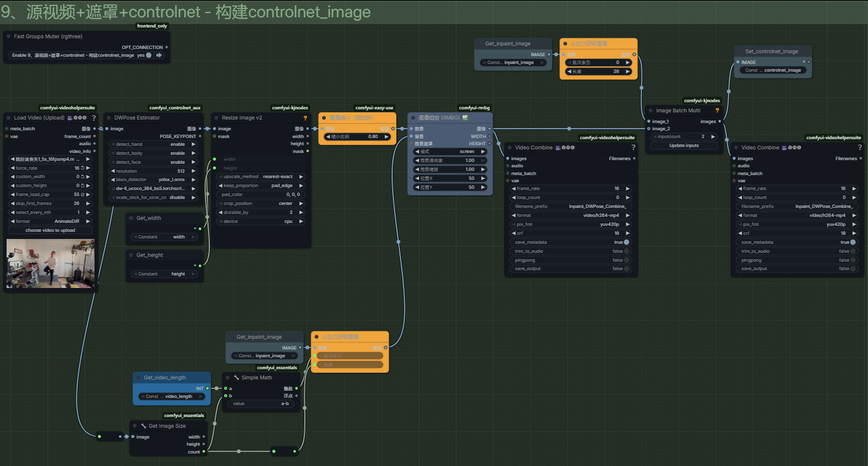Click the Update inputs button
This screenshot has width=868, height=466.
684,145
